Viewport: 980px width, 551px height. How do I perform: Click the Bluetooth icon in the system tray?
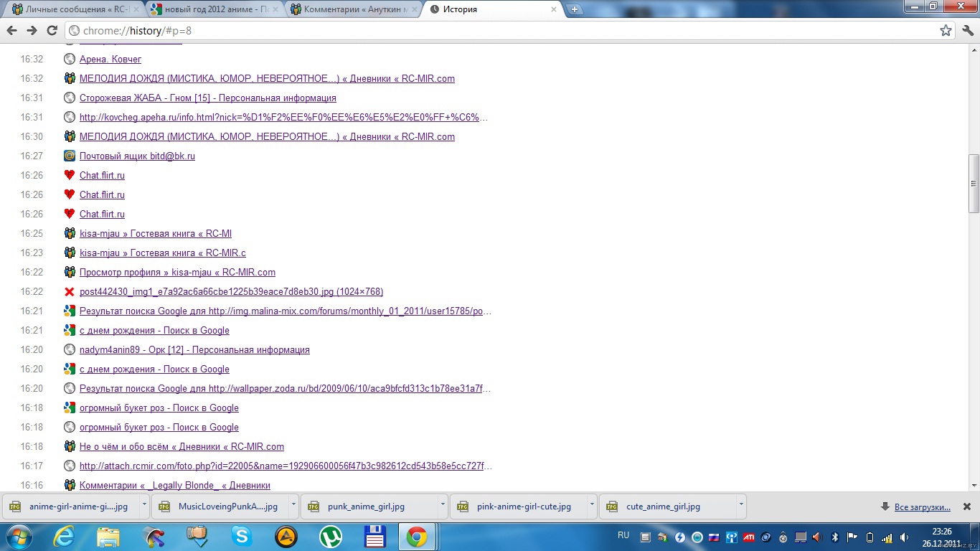(x=835, y=537)
